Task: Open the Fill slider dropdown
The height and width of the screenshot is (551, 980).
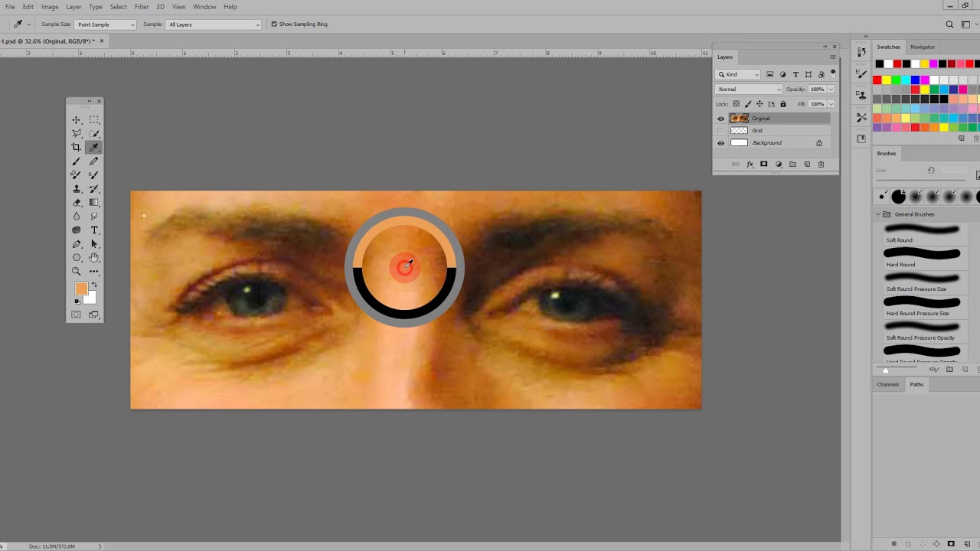Action: pyautogui.click(x=831, y=104)
